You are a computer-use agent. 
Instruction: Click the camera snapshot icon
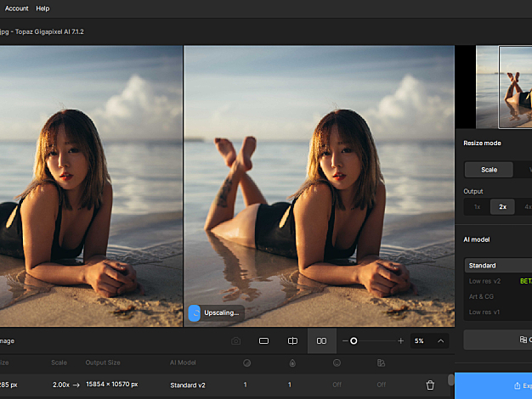[235, 341]
